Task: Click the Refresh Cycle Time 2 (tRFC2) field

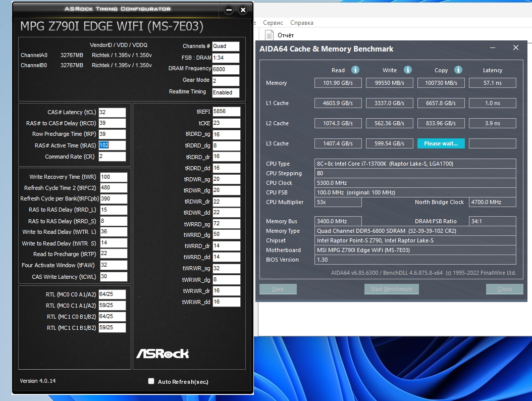Action: click(x=114, y=188)
